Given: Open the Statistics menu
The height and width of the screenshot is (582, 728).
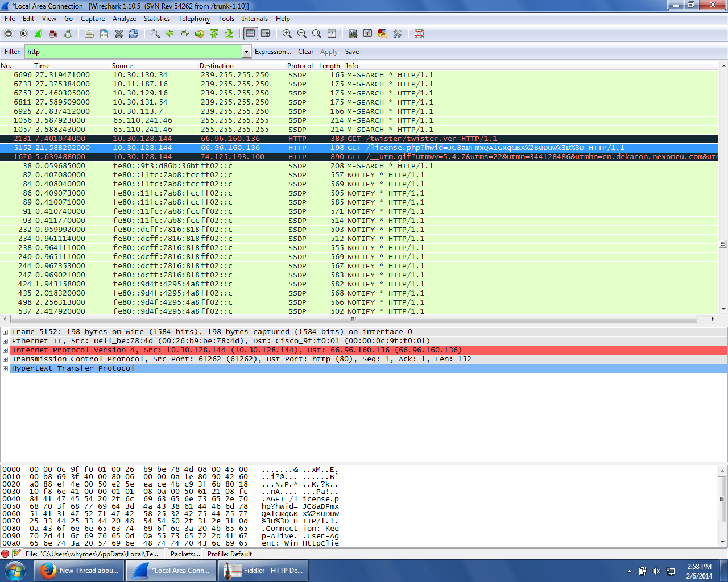Looking at the screenshot, I should click(x=156, y=19).
